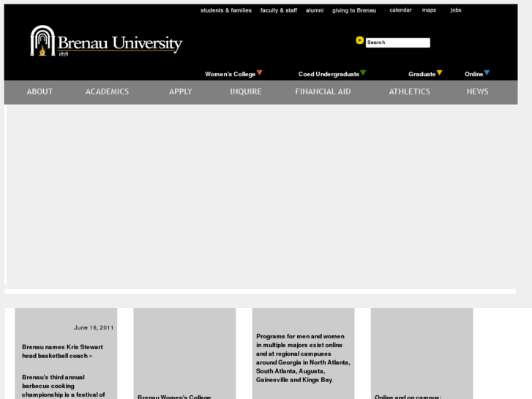The height and width of the screenshot is (399, 532).
Task: Open the jobs link
Action: (456, 10)
